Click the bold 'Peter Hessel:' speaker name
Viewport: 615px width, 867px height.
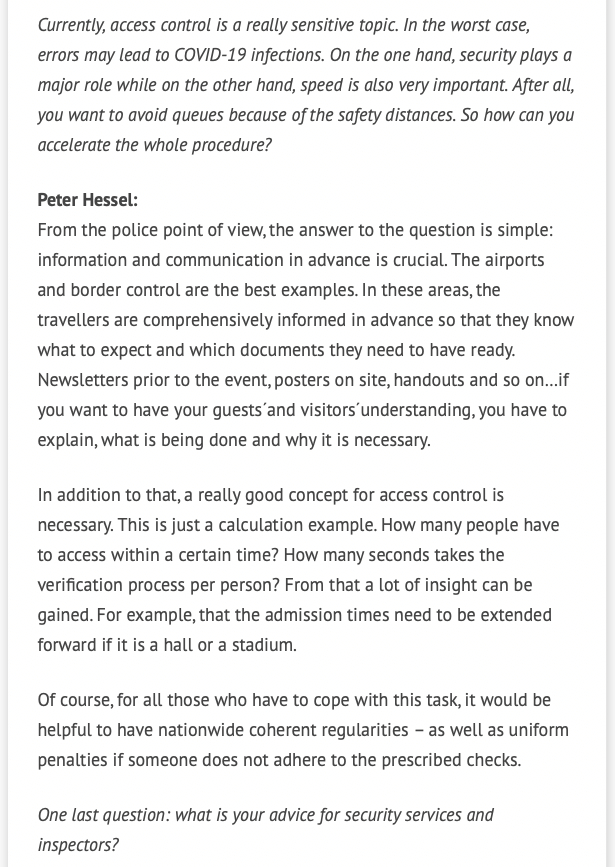[87, 200]
